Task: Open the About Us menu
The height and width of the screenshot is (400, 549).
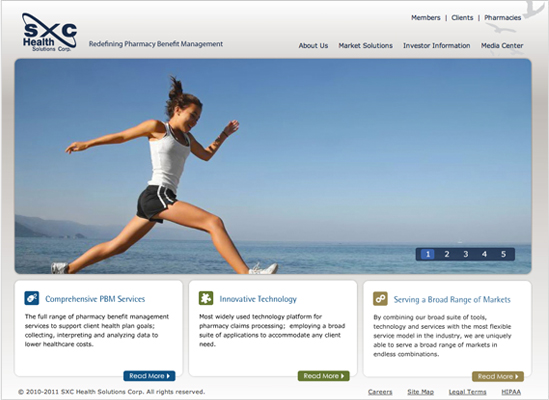Action: point(313,46)
